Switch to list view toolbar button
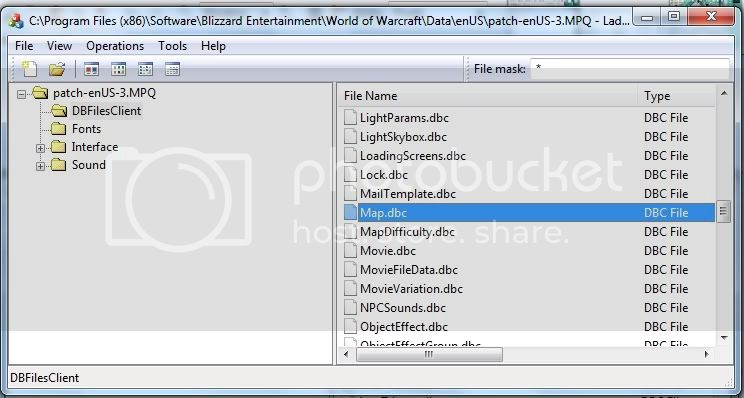The width and height of the screenshot is (744, 398). coord(145,69)
